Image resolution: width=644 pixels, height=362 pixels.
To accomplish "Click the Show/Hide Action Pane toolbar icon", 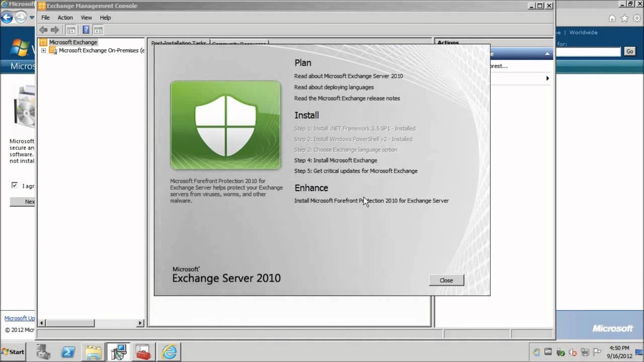I will click(x=98, y=30).
